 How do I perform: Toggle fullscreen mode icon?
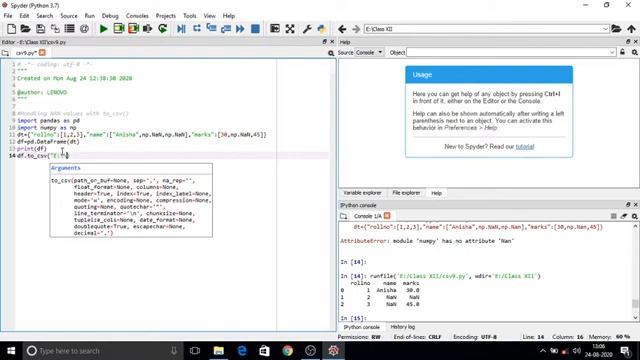click(290, 29)
